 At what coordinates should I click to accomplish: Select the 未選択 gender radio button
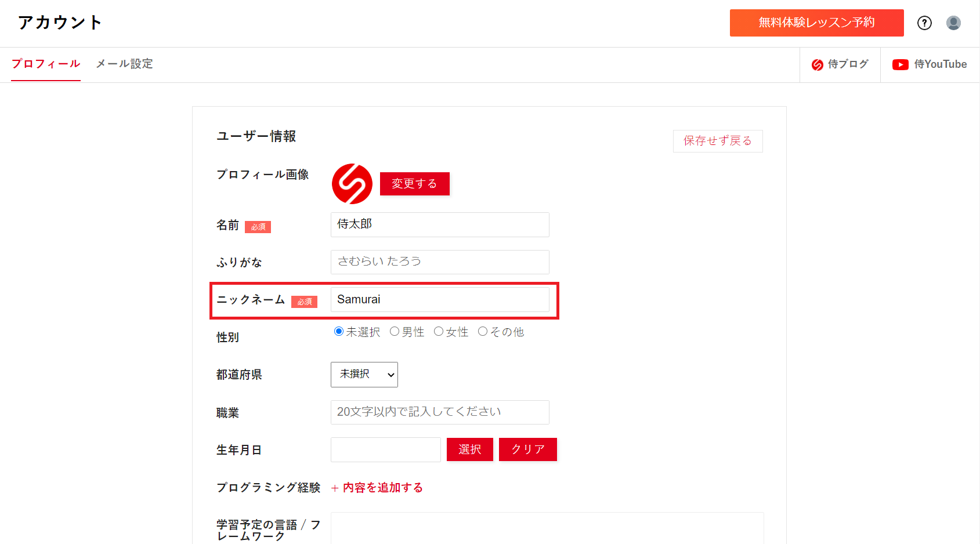click(339, 331)
